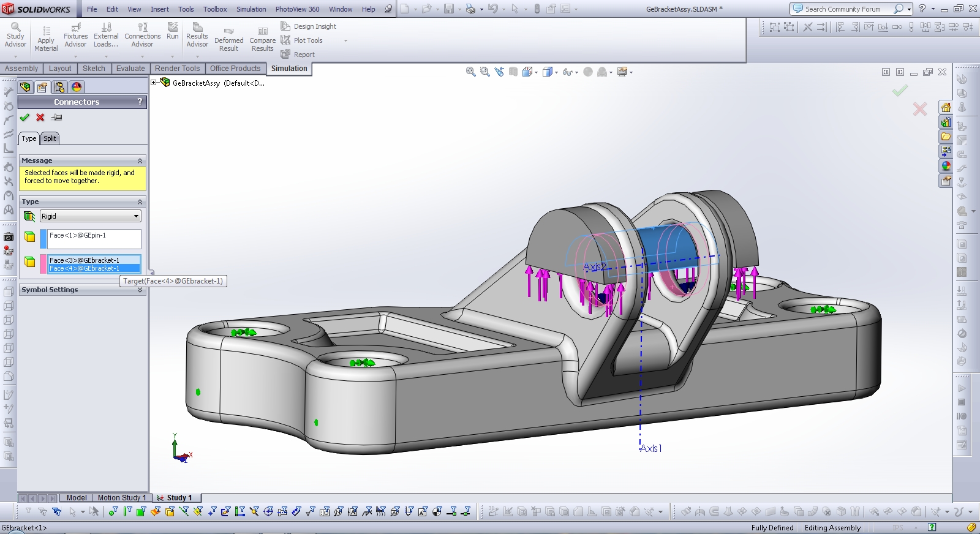Open search type dropdown arrow

(909, 9)
